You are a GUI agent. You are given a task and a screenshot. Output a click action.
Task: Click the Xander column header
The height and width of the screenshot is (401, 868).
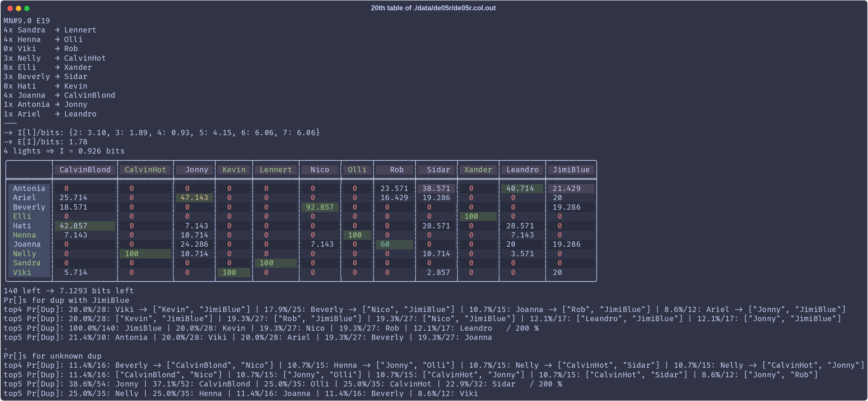[478, 170]
